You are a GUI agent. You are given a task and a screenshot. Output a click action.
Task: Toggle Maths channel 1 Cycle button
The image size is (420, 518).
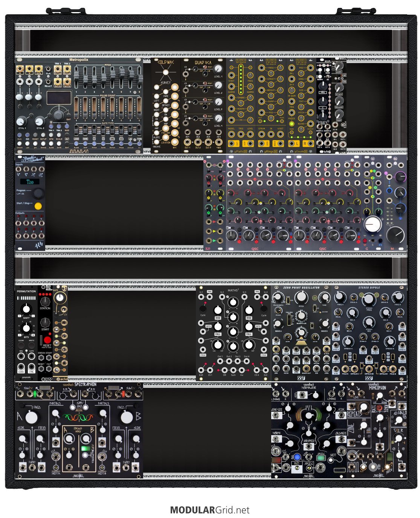[203, 309]
